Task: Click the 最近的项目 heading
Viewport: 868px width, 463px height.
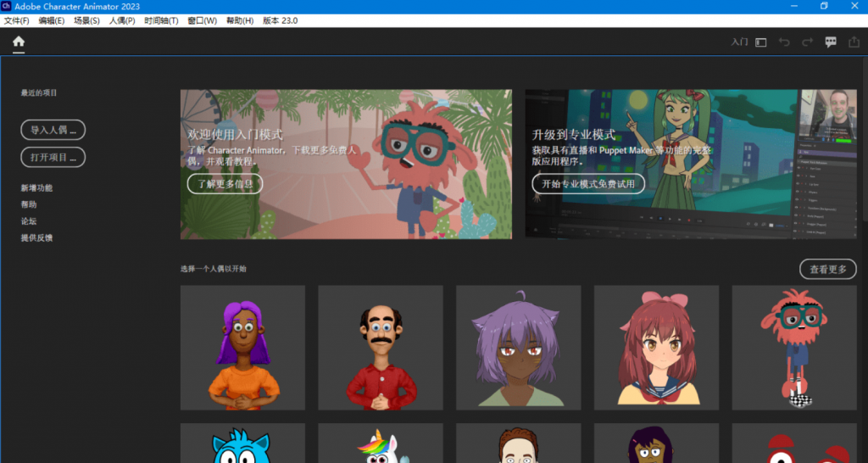Action: click(x=39, y=92)
